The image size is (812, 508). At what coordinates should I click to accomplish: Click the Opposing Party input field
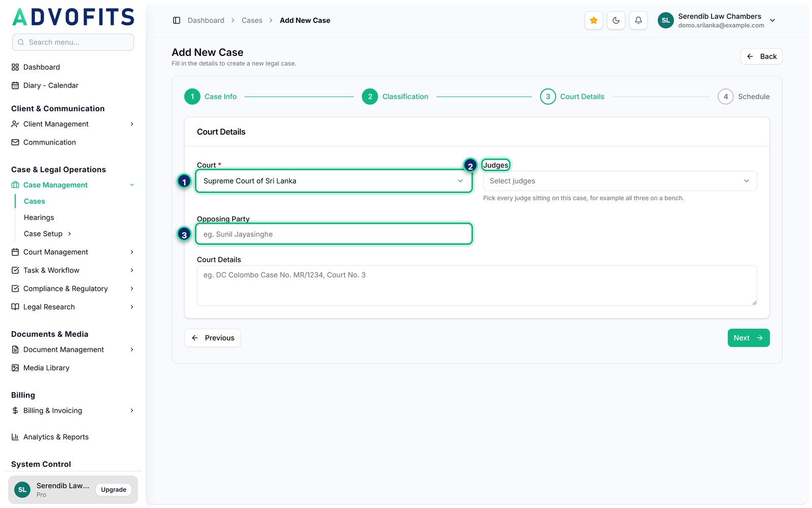pyautogui.click(x=334, y=234)
